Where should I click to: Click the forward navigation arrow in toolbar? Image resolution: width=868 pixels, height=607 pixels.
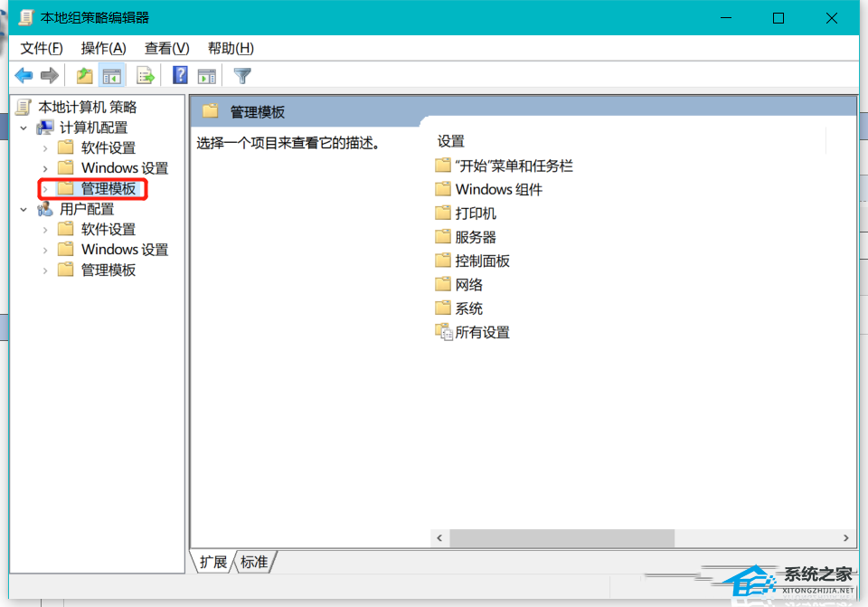pos(49,75)
